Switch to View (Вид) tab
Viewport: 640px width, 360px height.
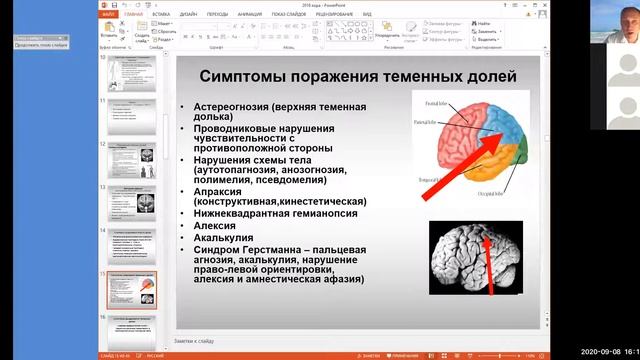pos(367,14)
